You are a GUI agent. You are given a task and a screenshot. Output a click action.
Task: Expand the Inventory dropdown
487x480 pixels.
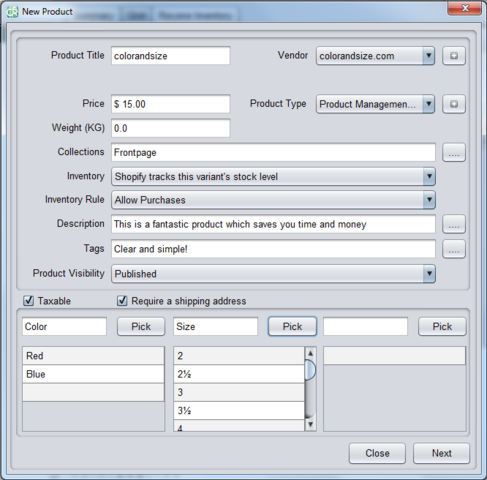pos(273,176)
